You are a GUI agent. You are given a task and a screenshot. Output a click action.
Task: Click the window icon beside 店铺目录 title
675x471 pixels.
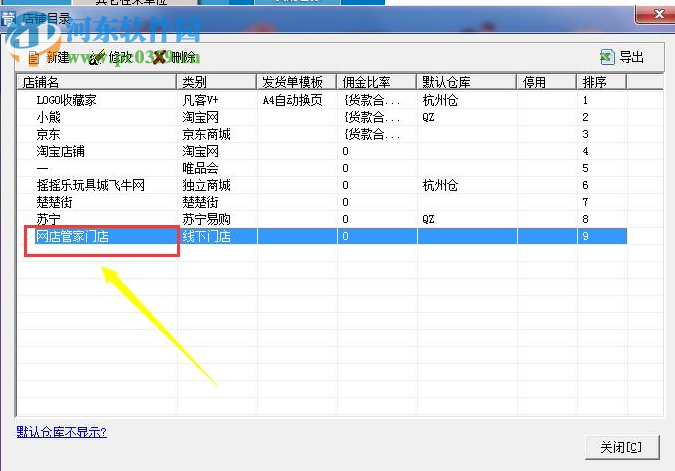(x=9, y=19)
